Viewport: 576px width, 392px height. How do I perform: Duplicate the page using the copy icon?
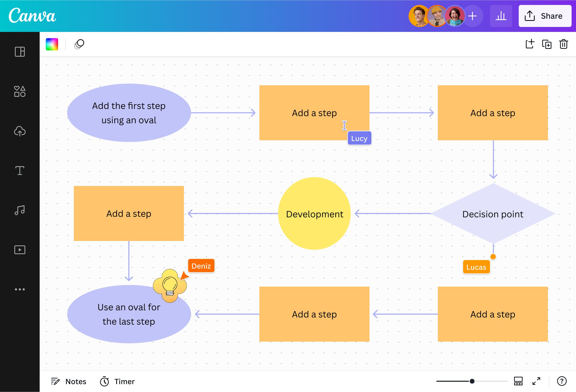coord(547,44)
